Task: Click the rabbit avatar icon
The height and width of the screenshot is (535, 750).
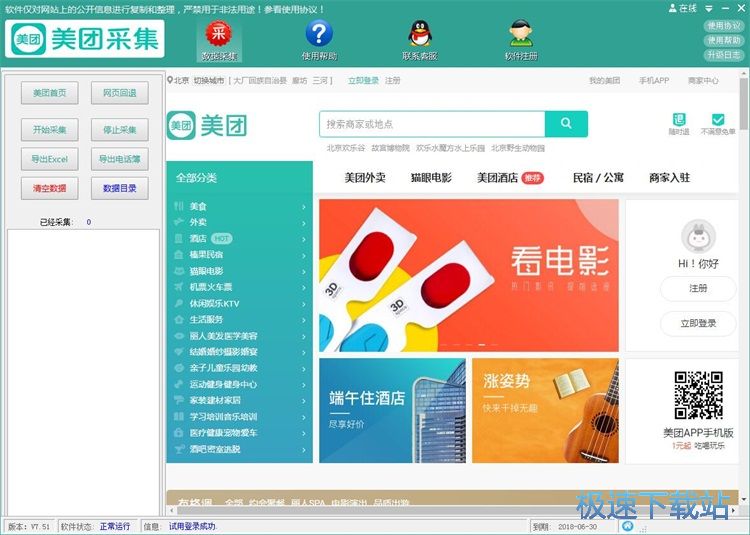Action: pyautogui.click(x=698, y=237)
